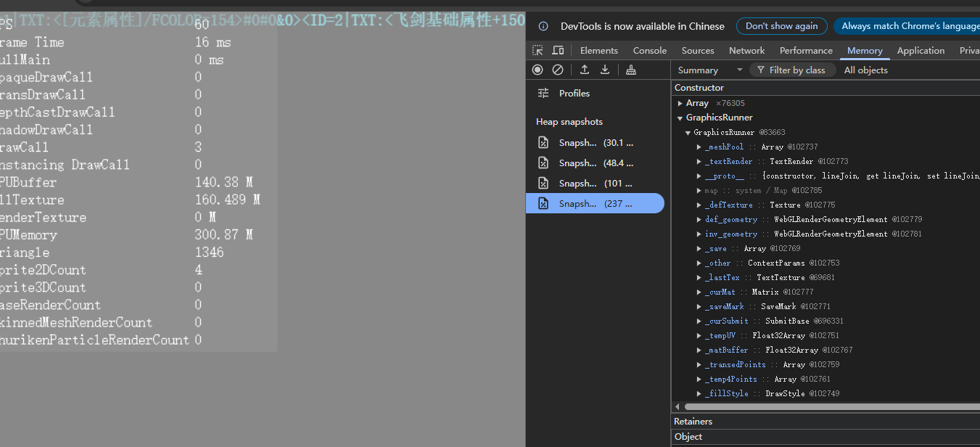Click the clear all profiles icon
This screenshot has width=980, height=447.
[x=558, y=70]
